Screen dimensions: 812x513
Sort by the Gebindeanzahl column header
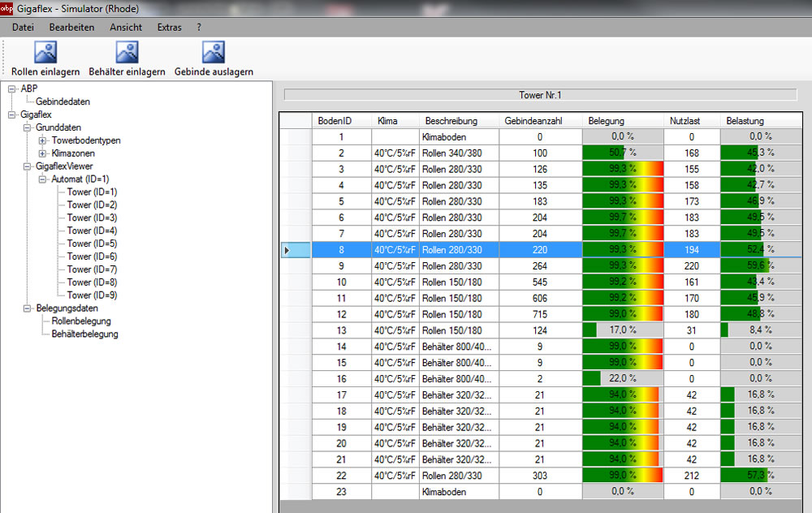(540, 121)
